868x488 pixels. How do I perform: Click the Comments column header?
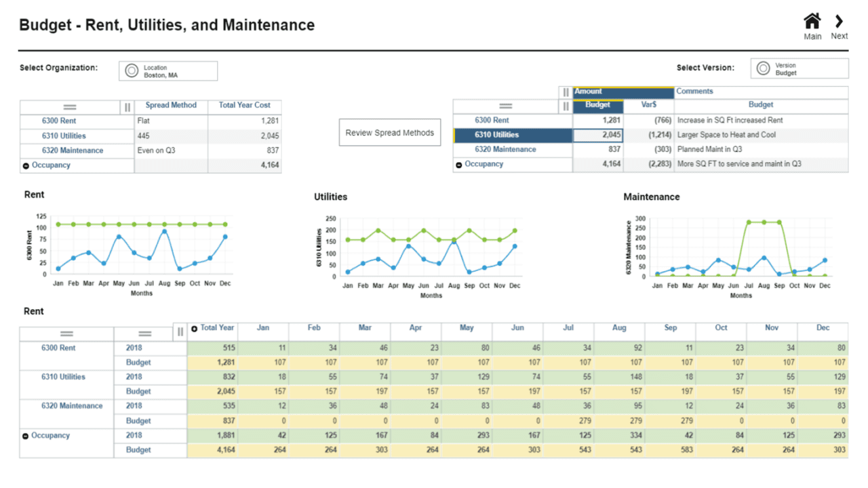[x=694, y=91]
